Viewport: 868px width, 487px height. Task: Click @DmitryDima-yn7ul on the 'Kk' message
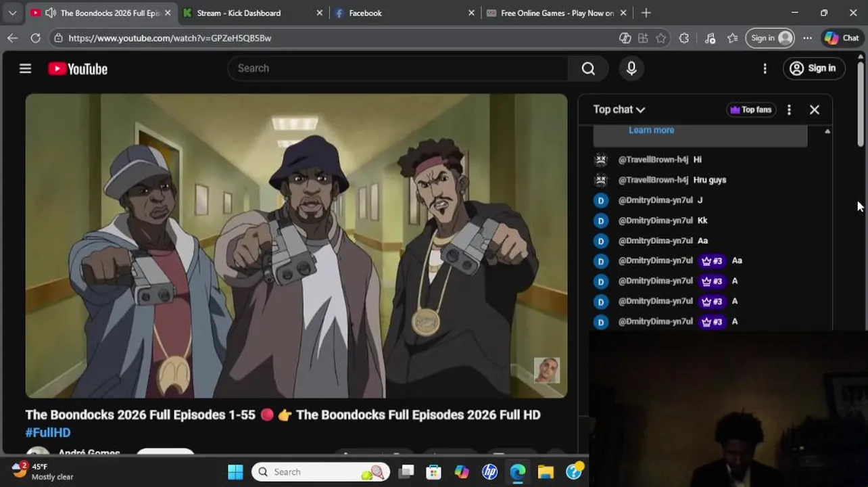[x=655, y=221]
